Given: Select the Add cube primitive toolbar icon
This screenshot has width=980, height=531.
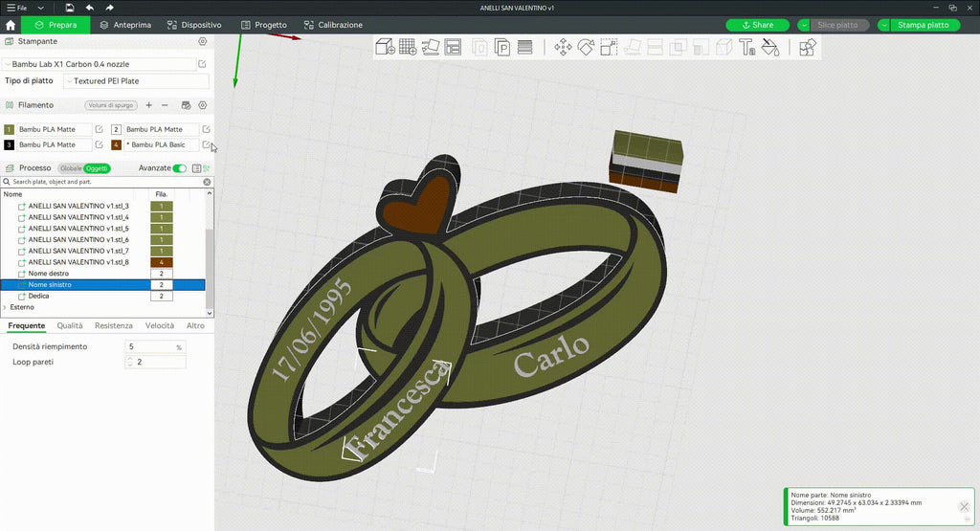Looking at the screenshot, I should (385, 47).
